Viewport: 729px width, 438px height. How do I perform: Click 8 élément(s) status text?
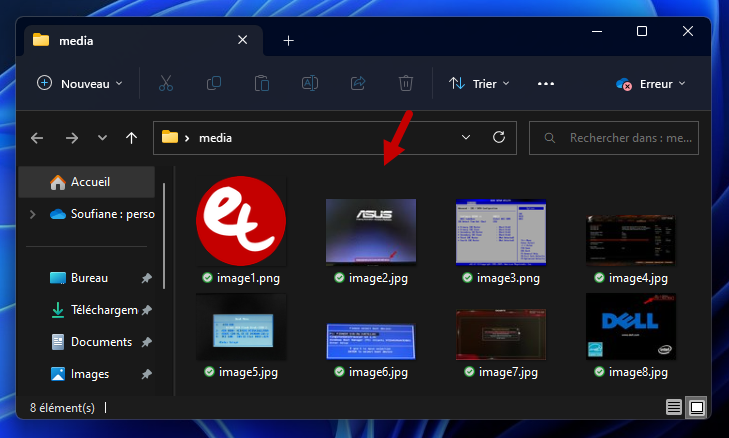click(x=62, y=408)
